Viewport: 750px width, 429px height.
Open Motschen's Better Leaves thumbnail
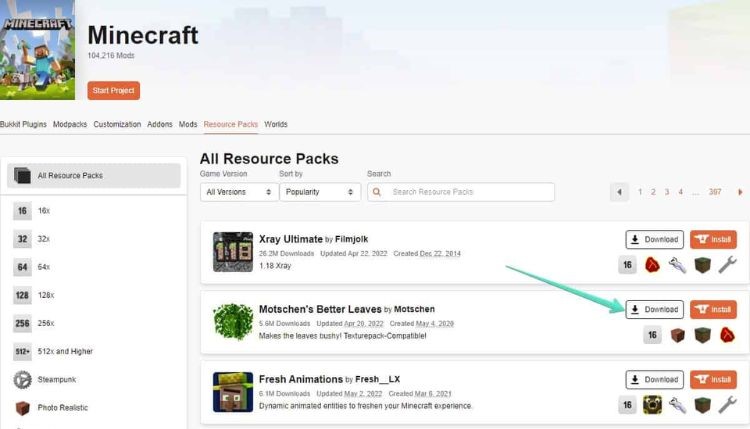tap(233, 322)
